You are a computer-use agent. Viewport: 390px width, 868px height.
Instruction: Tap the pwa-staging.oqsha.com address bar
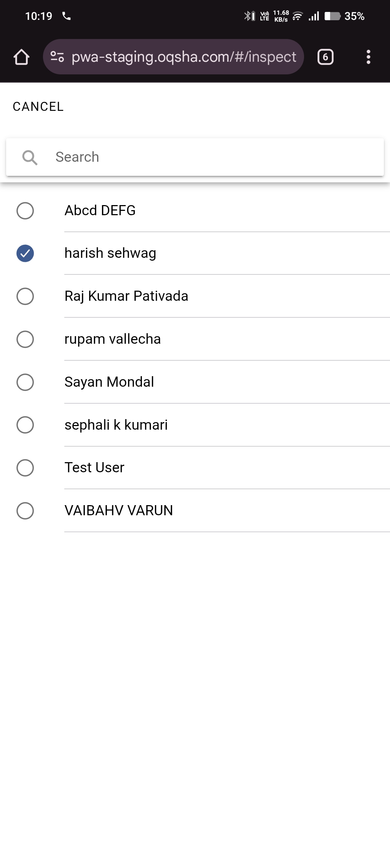coord(183,57)
